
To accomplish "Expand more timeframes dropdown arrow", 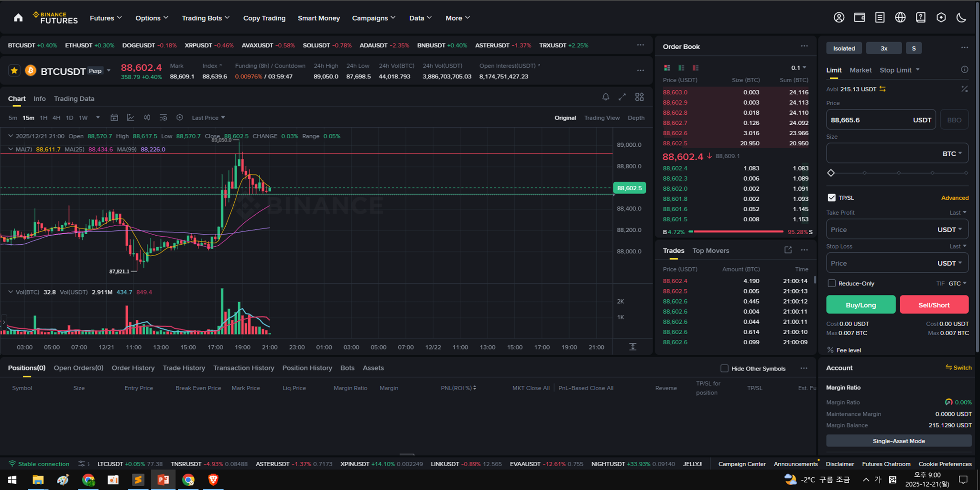I will pyautogui.click(x=98, y=118).
